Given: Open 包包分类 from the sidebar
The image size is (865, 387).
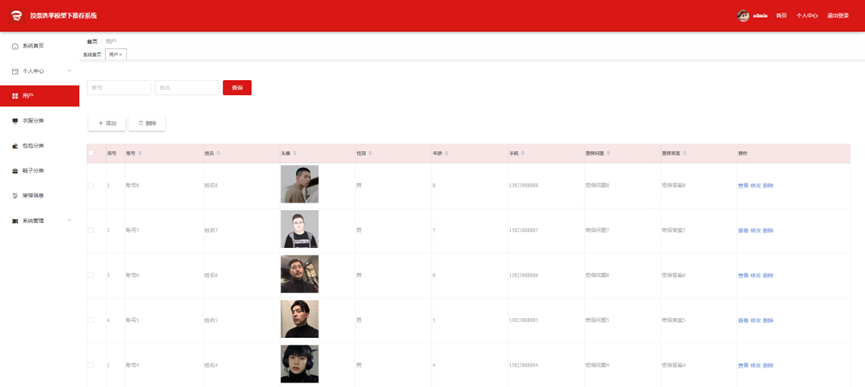Looking at the screenshot, I should pyautogui.click(x=33, y=146).
